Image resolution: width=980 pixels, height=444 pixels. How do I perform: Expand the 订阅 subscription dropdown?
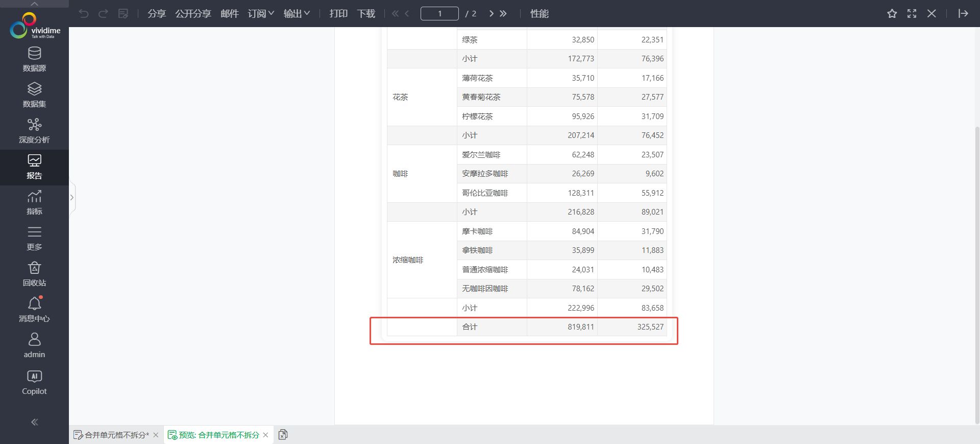point(261,14)
